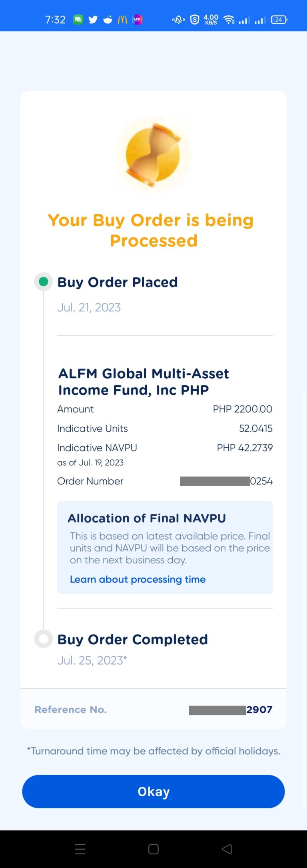Tap the Twitter notification icon
Image resolution: width=307 pixels, height=868 pixels.
click(93, 20)
